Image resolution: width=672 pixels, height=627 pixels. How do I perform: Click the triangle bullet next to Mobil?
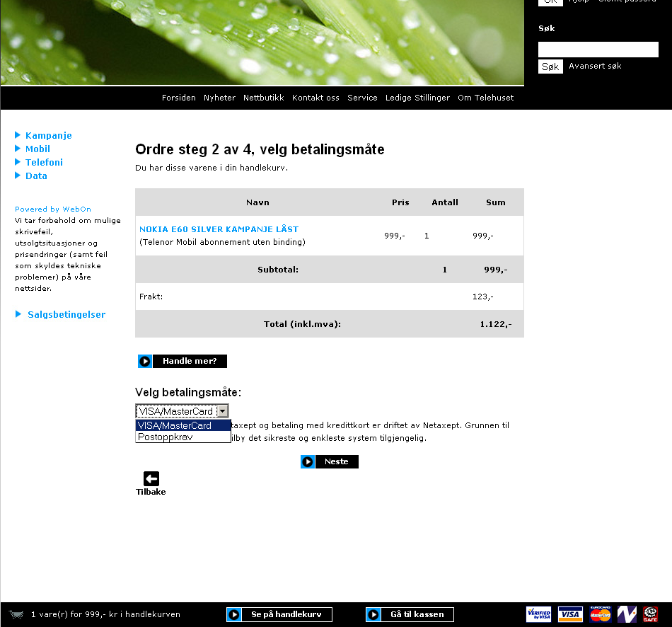click(x=18, y=149)
